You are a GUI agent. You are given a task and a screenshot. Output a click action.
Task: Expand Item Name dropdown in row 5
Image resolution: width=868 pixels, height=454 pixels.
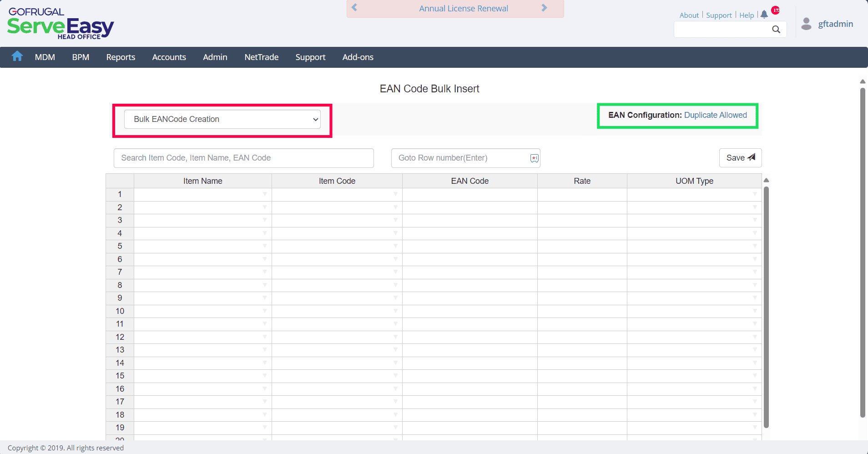click(x=265, y=246)
